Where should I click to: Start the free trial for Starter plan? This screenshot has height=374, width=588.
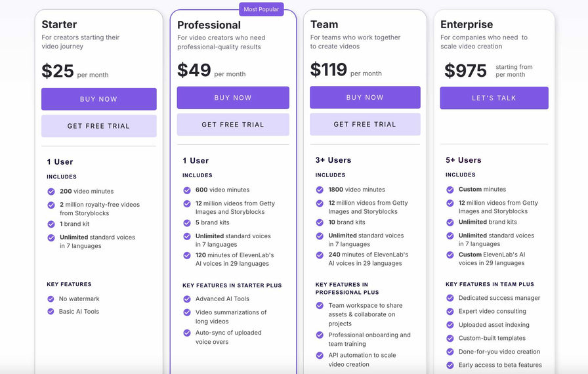pos(98,126)
